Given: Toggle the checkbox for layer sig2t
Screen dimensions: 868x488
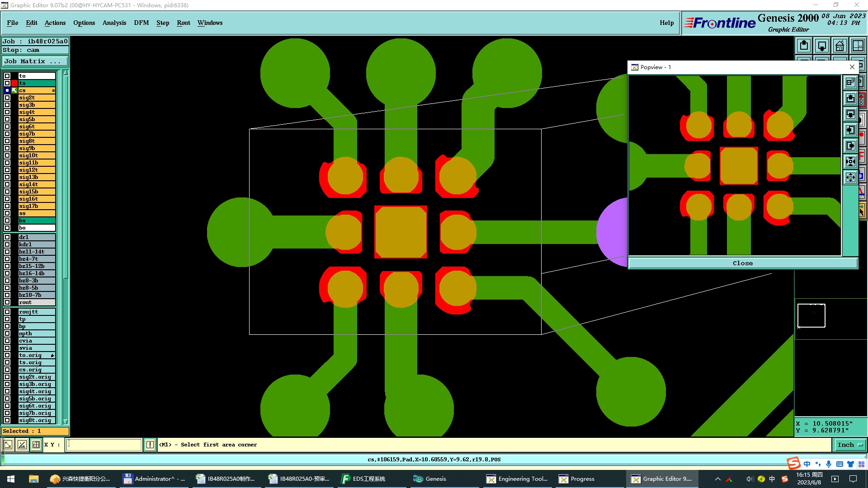Looking at the screenshot, I should pos(7,98).
